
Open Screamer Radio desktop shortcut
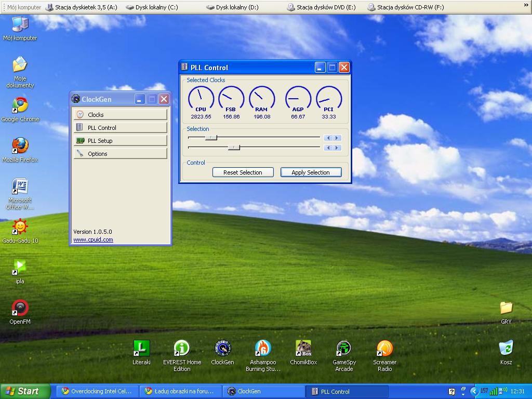(384, 349)
